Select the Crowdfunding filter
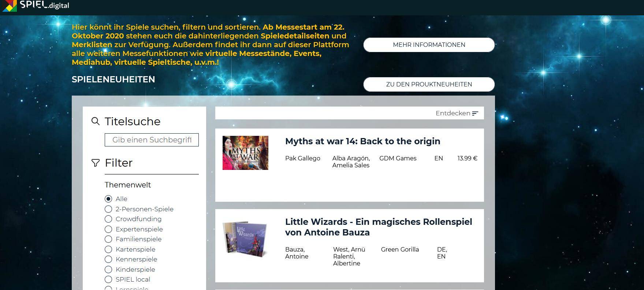 pos(108,219)
